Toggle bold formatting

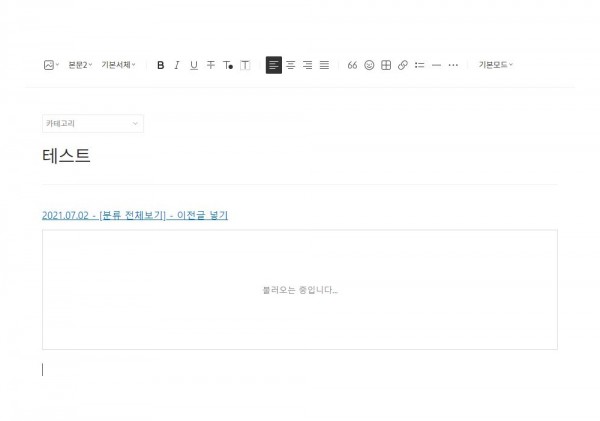(160, 65)
